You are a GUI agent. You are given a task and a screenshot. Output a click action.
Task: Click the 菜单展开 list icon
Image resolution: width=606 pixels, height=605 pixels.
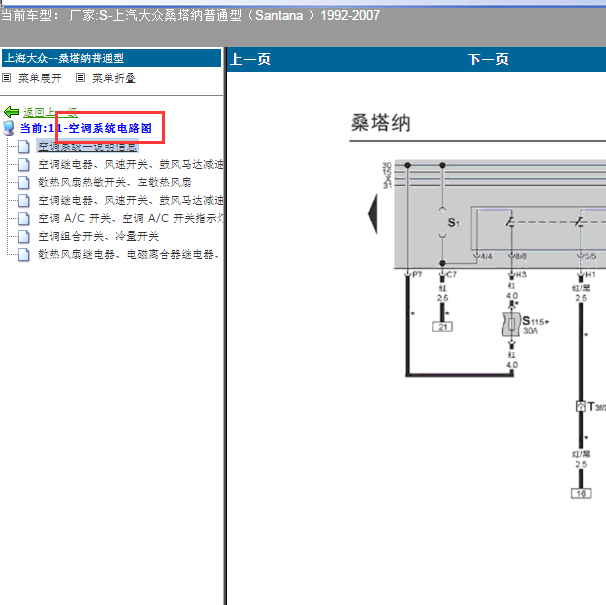tap(7, 78)
